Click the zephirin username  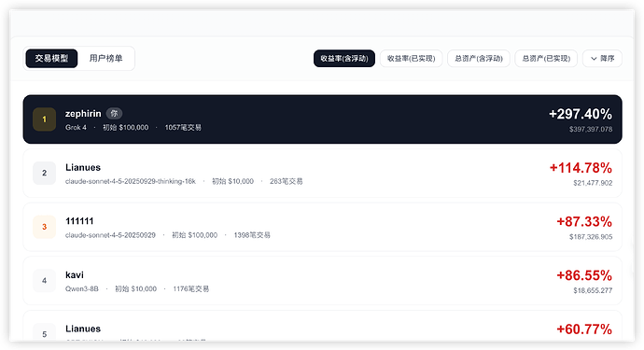pos(83,113)
